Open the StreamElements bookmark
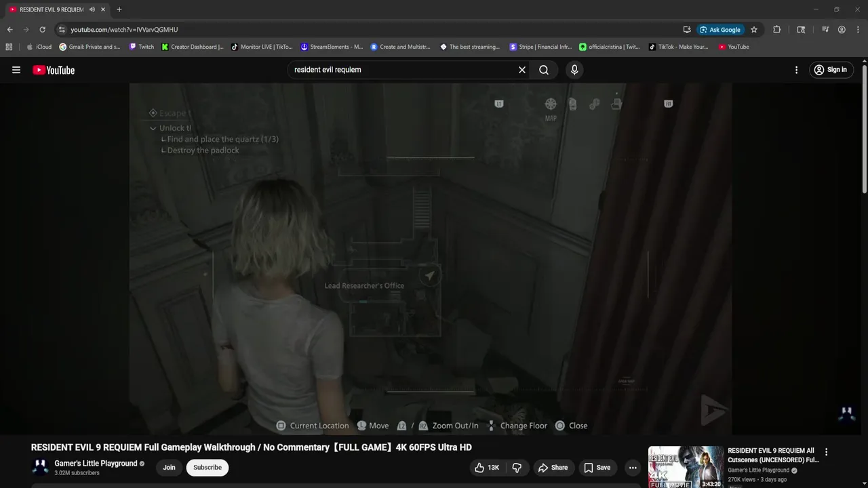The height and width of the screenshot is (488, 868). [x=332, y=47]
